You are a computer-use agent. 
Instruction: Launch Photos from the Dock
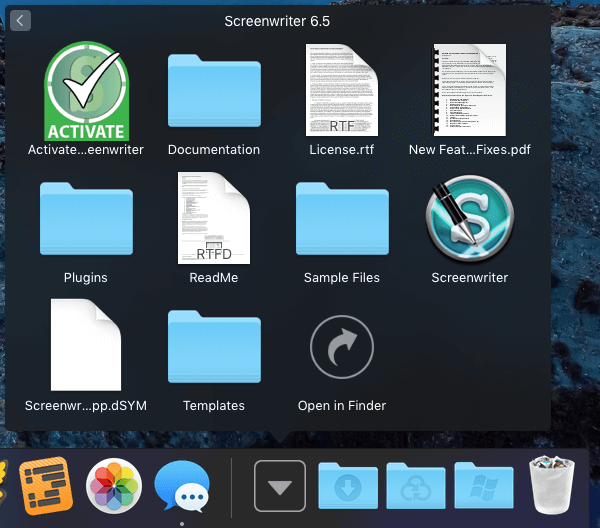(x=114, y=486)
